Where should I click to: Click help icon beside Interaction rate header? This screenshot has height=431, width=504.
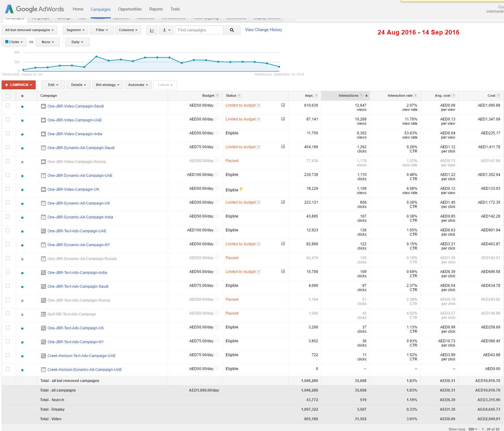point(415,96)
